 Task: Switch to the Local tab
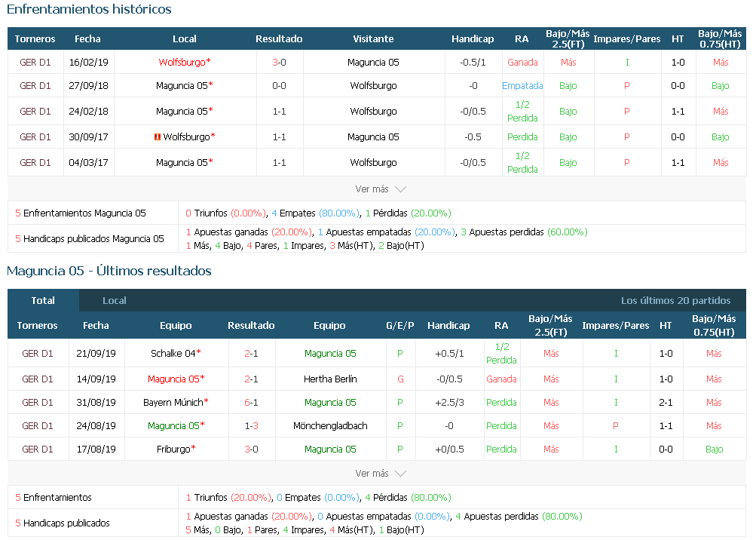[x=115, y=301]
